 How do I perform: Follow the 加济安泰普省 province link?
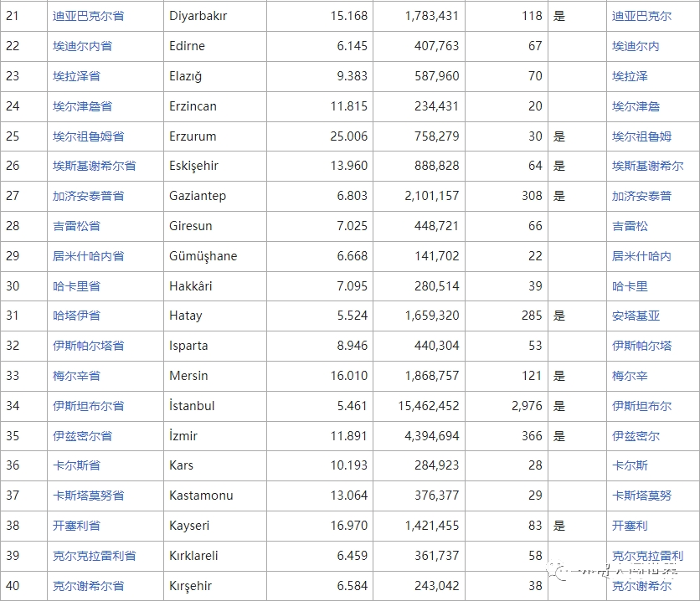88,196
